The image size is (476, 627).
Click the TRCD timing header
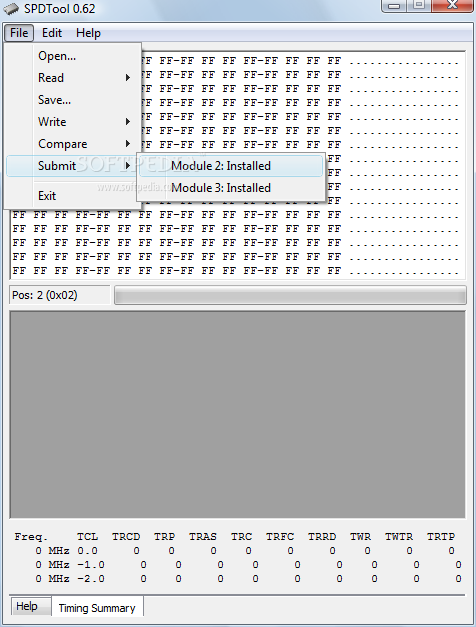click(126, 537)
